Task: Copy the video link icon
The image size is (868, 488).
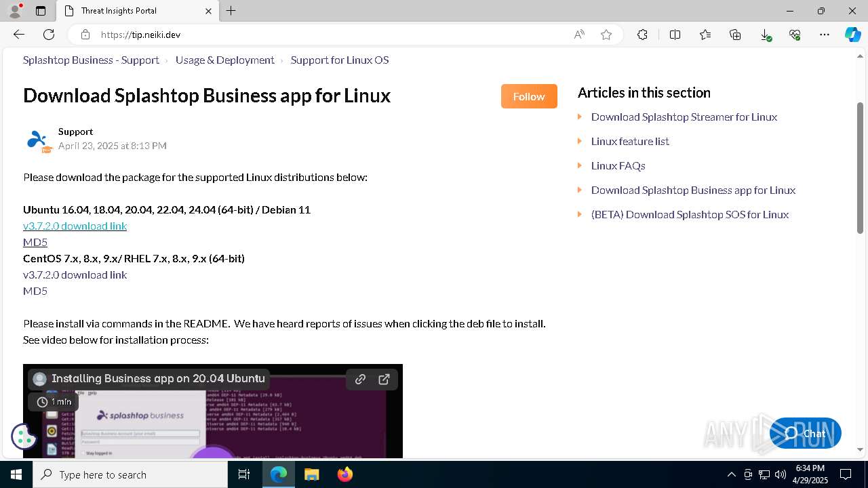Action: point(360,380)
